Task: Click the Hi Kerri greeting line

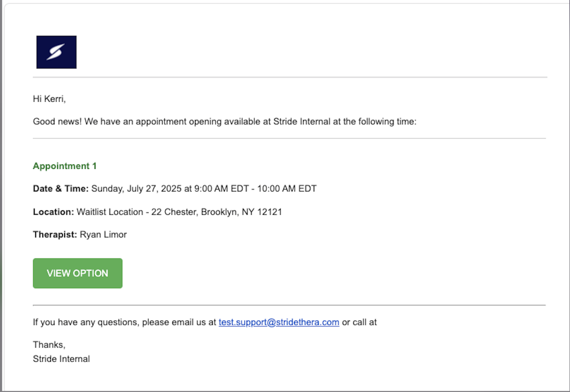Action: [x=49, y=99]
